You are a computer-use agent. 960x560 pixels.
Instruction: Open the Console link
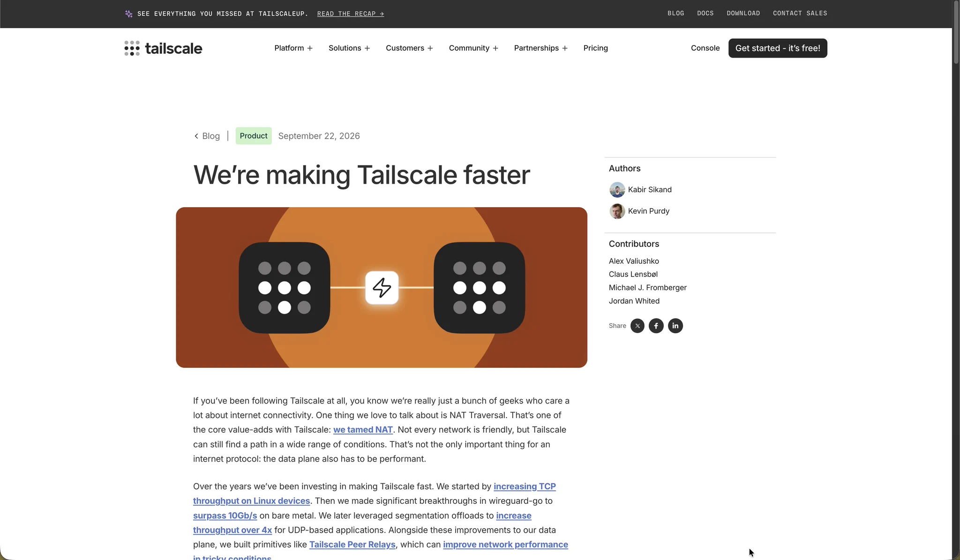pos(705,48)
